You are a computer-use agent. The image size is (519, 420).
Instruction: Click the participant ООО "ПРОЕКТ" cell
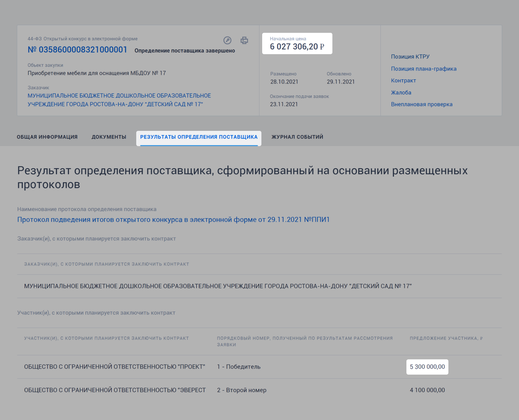click(x=114, y=367)
